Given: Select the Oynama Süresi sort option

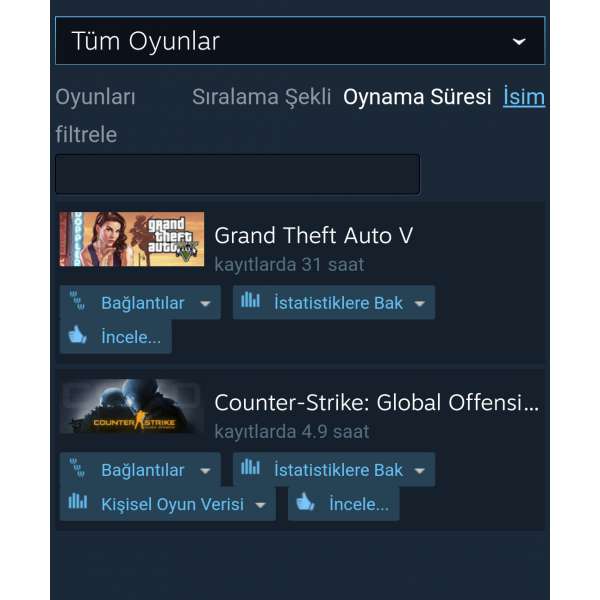Looking at the screenshot, I should 417,97.
